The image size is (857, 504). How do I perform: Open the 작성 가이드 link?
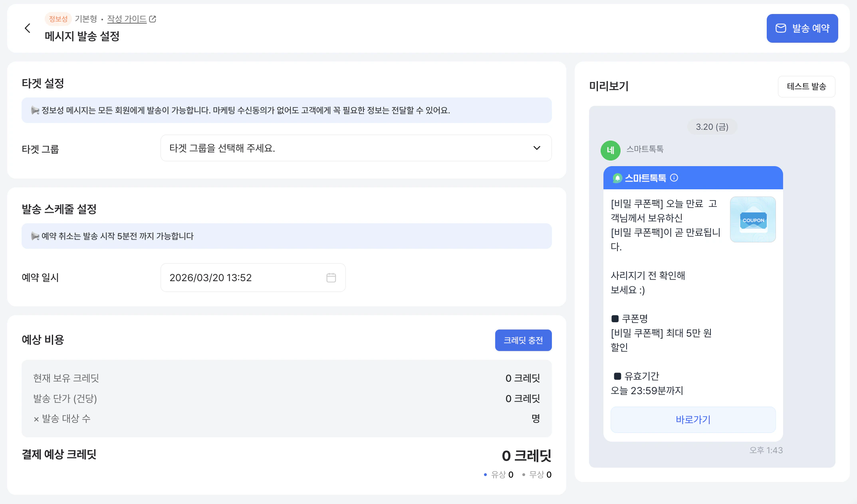[x=127, y=19]
